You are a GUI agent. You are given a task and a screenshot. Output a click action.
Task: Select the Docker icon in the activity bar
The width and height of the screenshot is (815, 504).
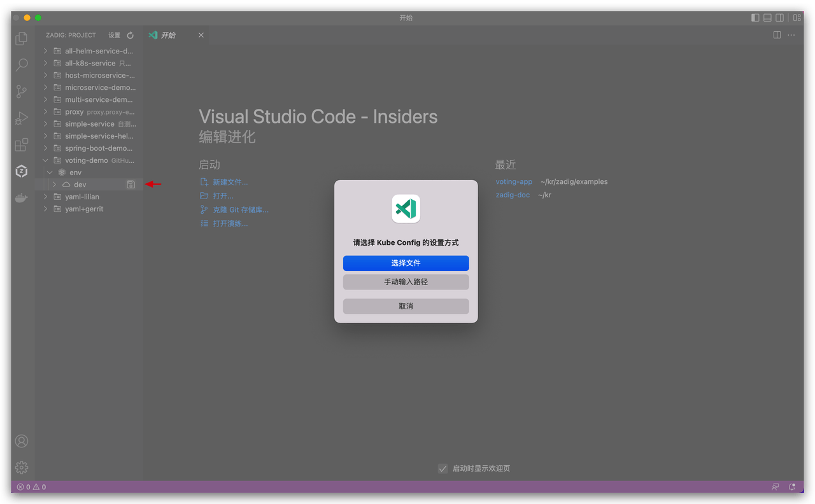coord(21,197)
